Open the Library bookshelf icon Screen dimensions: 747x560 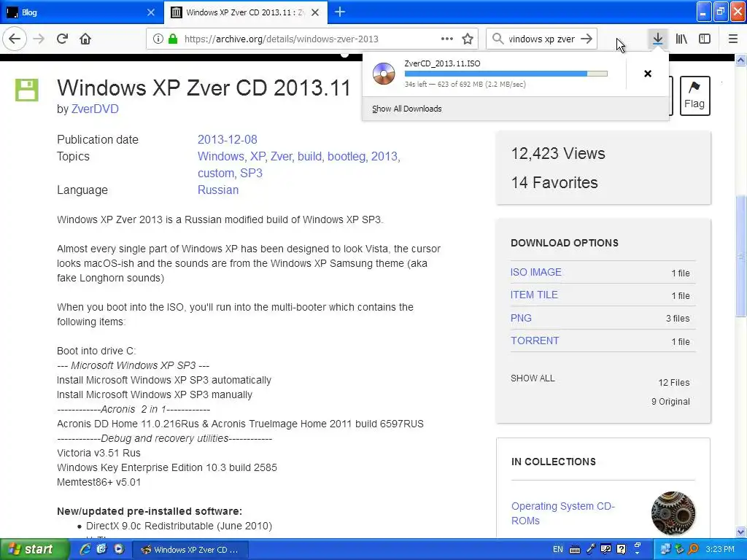point(681,39)
